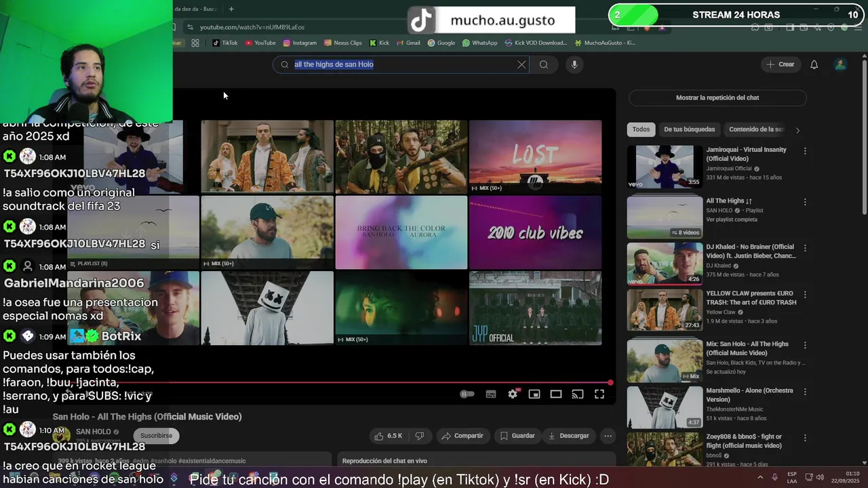
Task: Start voice search with the microphone icon
Action: 574,64
